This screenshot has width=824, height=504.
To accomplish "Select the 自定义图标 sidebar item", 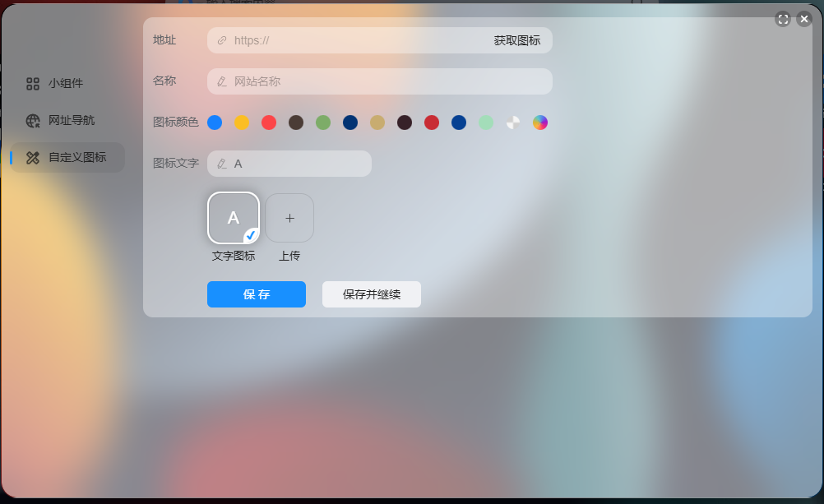I will [76, 157].
